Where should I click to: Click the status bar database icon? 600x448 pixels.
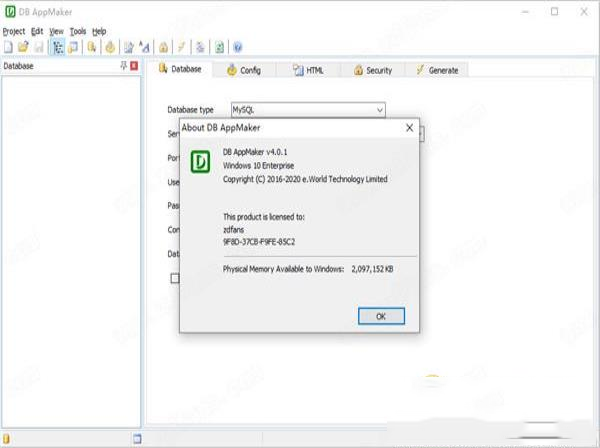tap(7, 438)
